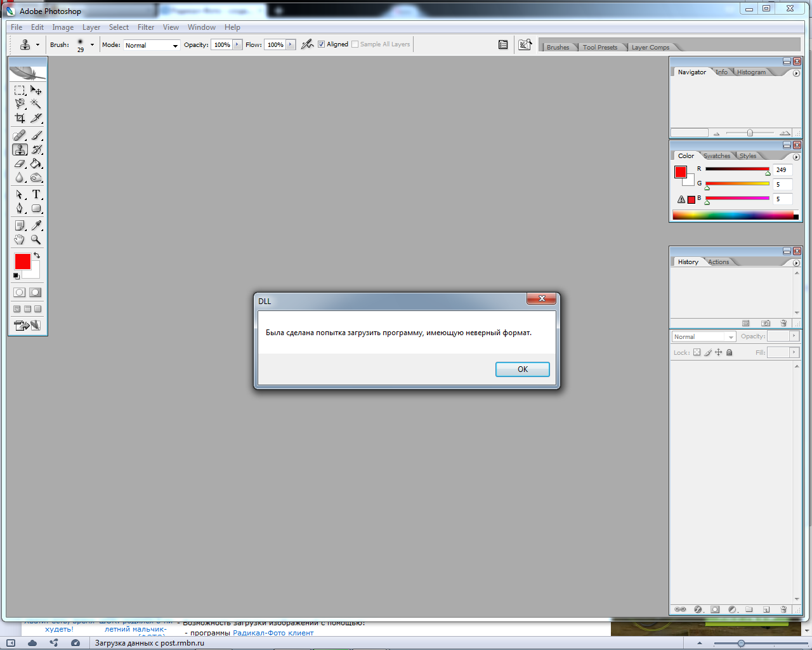Image resolution: width=812 pixels, height=650 pixels.
Task: Open the Navigator palette menu arrow
Action: point(796,74)
